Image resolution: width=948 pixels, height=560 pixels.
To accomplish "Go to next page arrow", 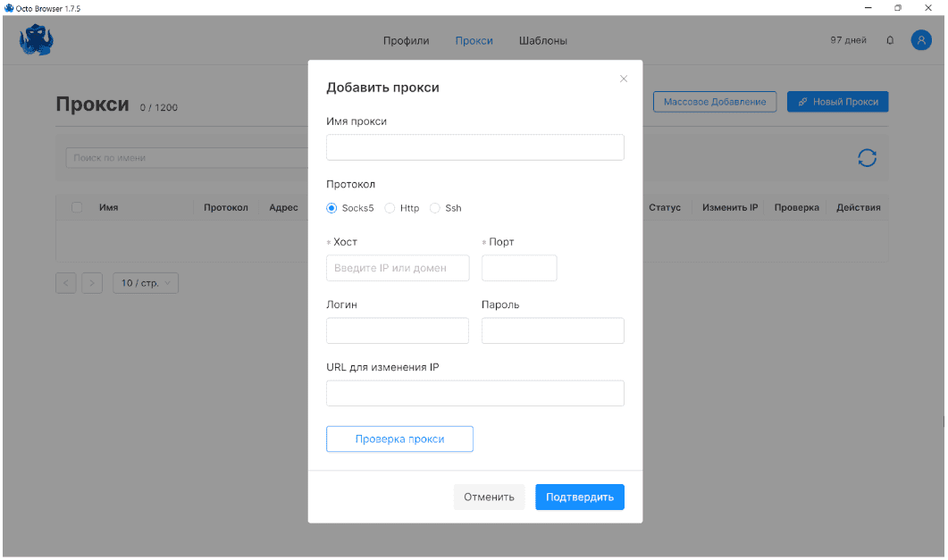I will [x=92, y=283].
